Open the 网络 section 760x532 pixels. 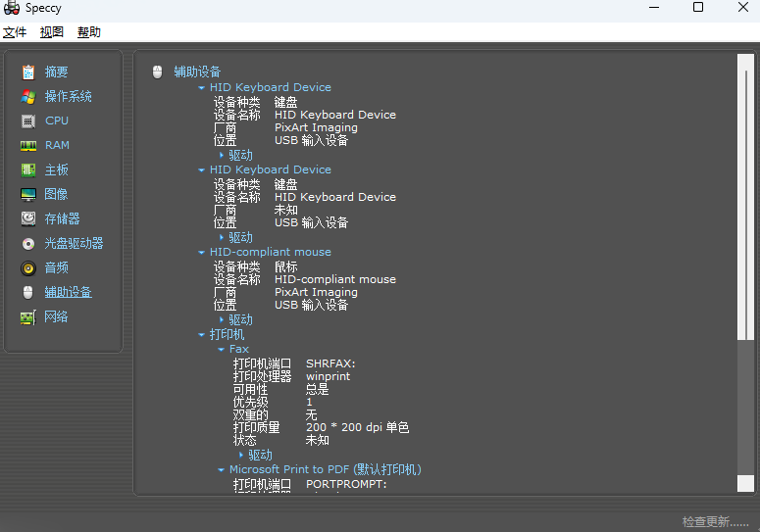56,316
